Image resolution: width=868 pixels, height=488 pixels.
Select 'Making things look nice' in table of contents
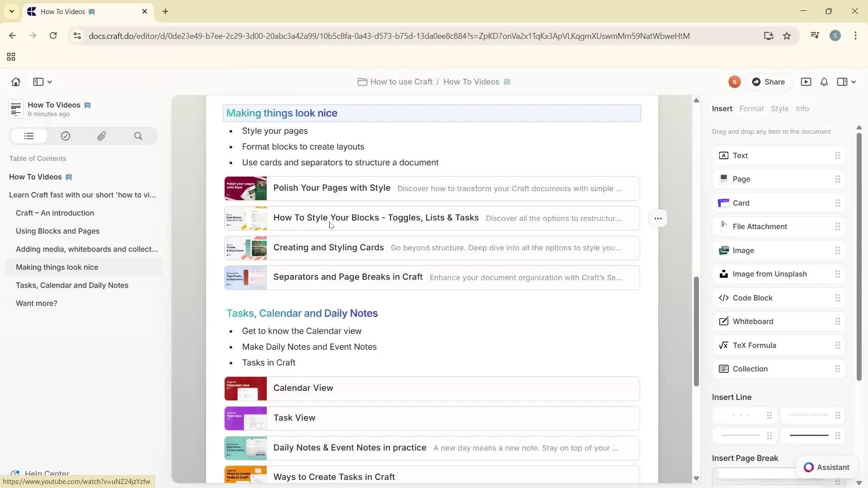pos(57,267)
